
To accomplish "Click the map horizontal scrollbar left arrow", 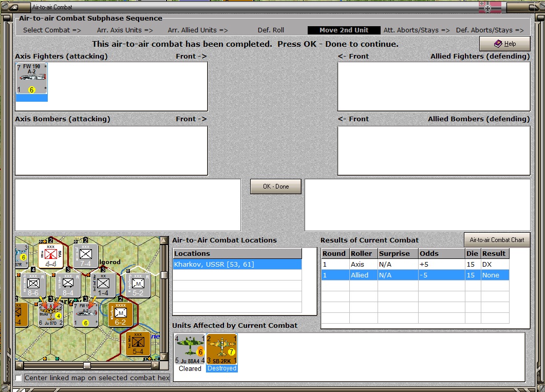I will pos(20,365).
